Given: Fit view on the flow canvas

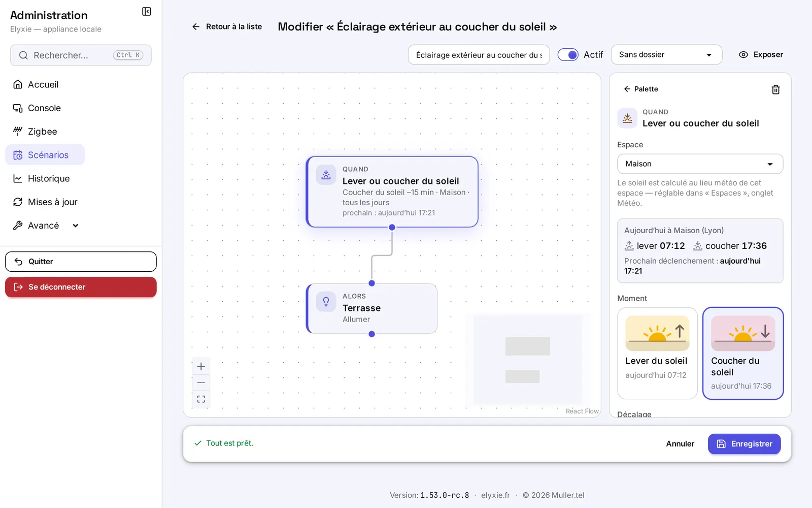Looking at the screenshot, I should tap(201, 399).
